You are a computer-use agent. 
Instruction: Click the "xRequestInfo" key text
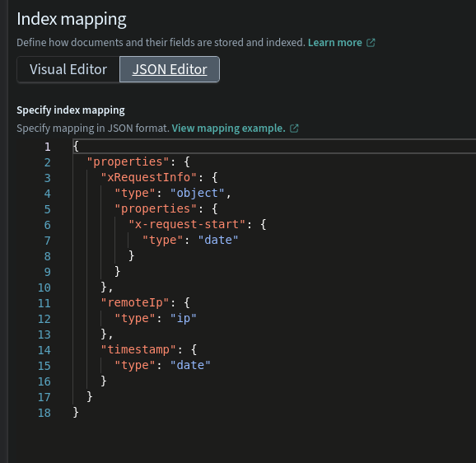149,177
